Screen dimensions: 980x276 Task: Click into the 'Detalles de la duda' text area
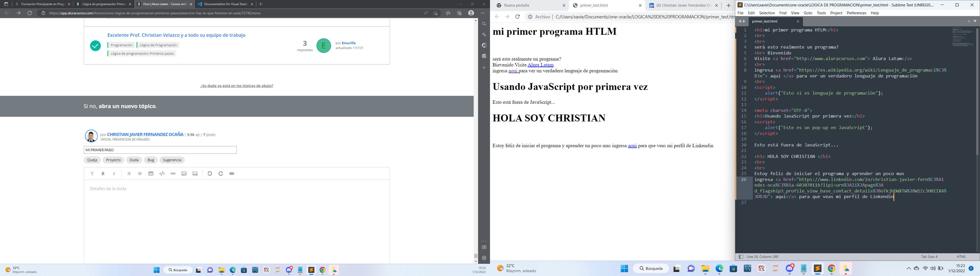(x=237, y=221)
